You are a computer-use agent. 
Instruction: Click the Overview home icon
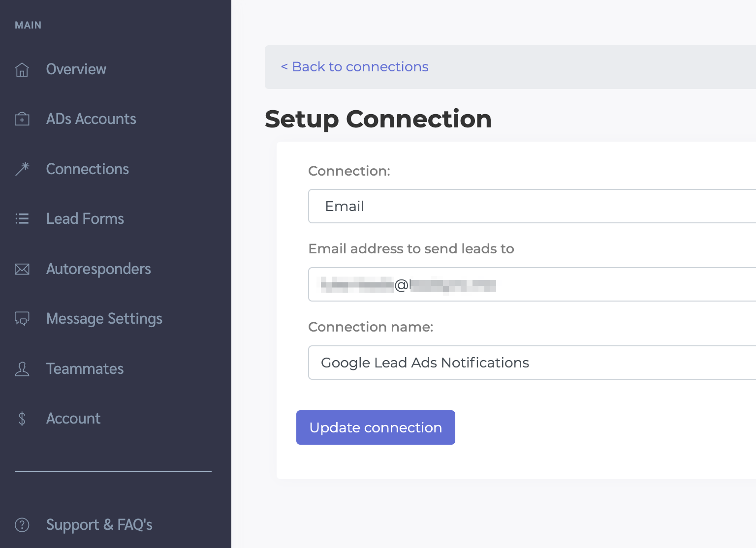[x=22, y=69]
